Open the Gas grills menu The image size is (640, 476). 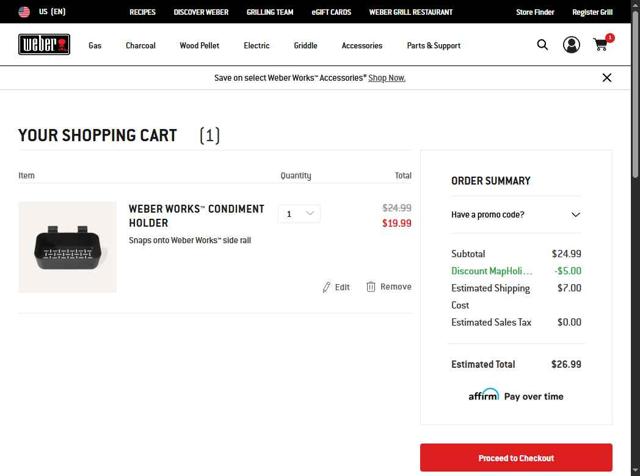click(x=95, y=46)
